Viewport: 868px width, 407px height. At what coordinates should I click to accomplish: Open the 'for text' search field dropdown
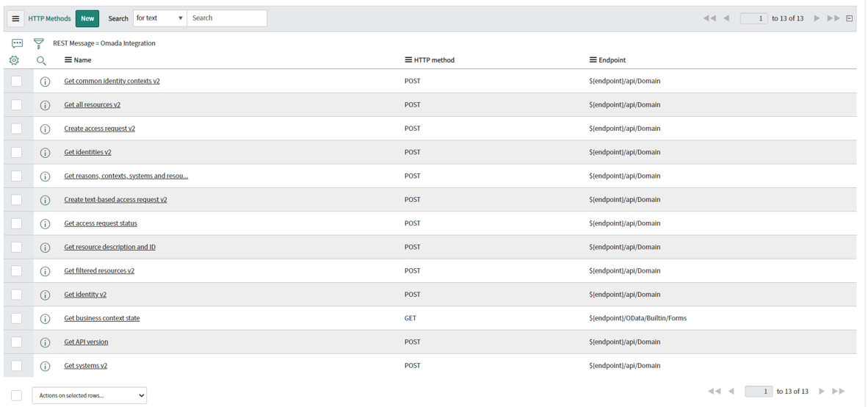[160, 18]
